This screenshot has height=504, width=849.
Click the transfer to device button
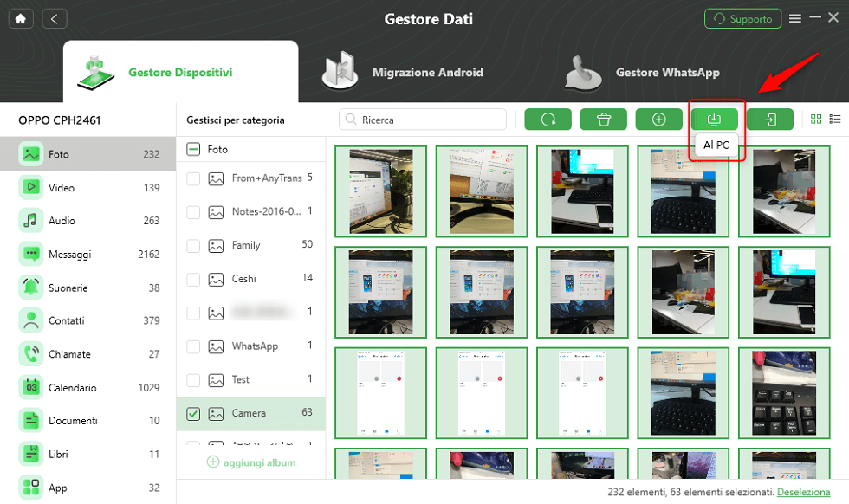(x=770, y=120)
